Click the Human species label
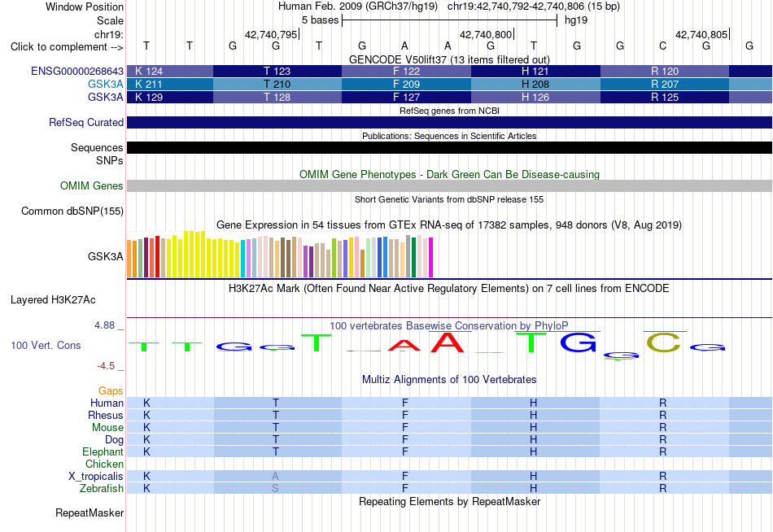This screenshot has height=532, width=773. click(x=107, y=403)
